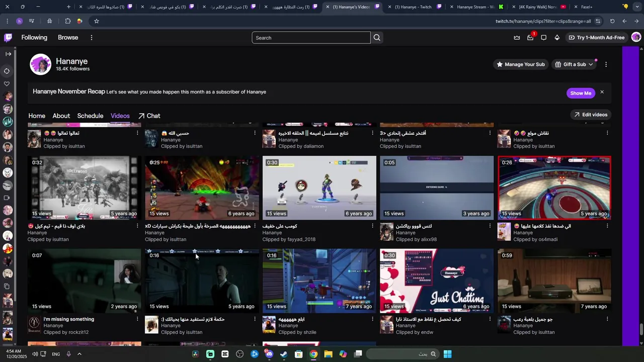
Task: Play the 0:30 Fortnite character lobby clip
Action: click(x=319, y=188)
